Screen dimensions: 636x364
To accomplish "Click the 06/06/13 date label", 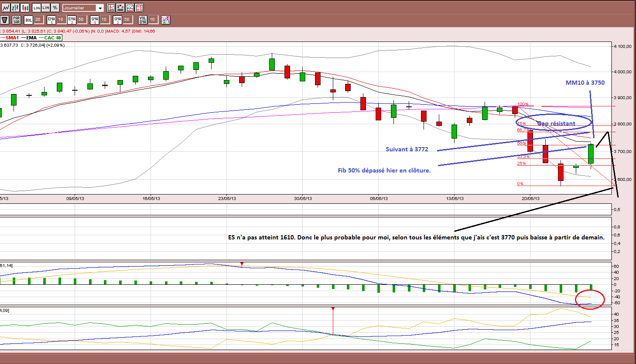I will pyautogui.click(x=379, y=198).
